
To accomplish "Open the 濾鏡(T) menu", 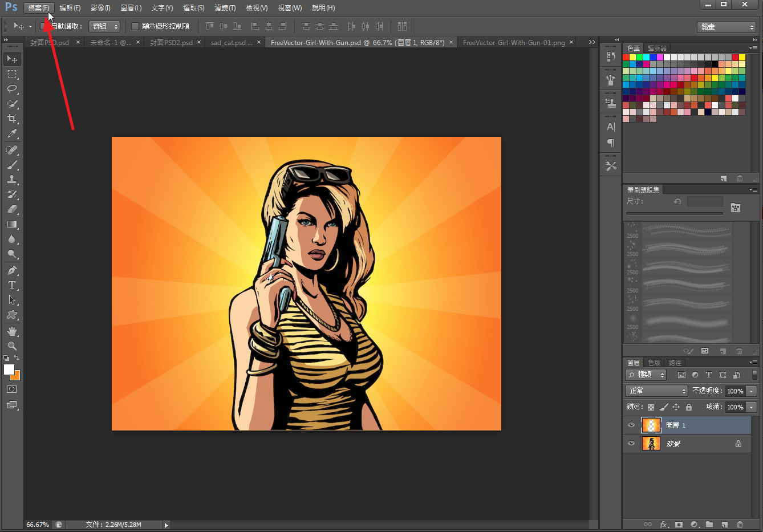I will [x=225, y=8].
